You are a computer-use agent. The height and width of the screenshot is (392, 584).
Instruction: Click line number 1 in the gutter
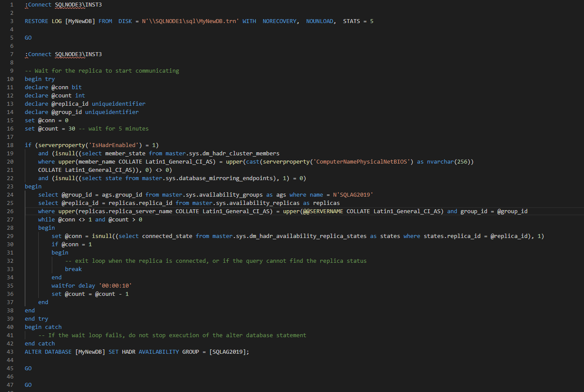pos(12,4)
